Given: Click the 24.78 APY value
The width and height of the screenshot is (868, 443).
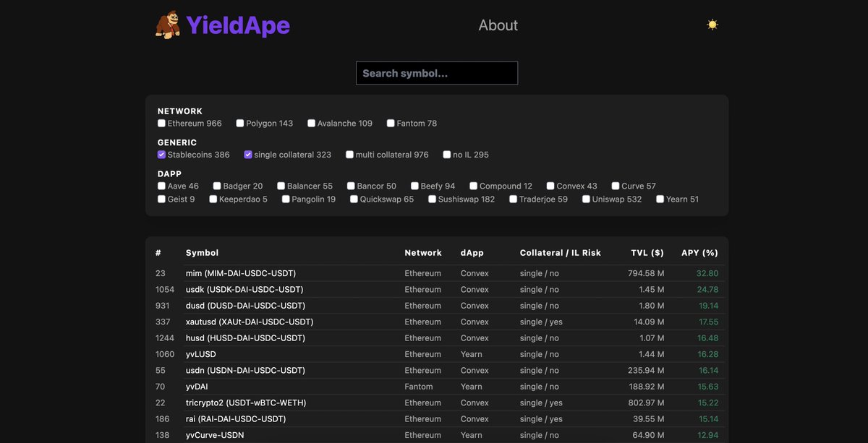Looking at the screenshot, I should coord(707,290).
